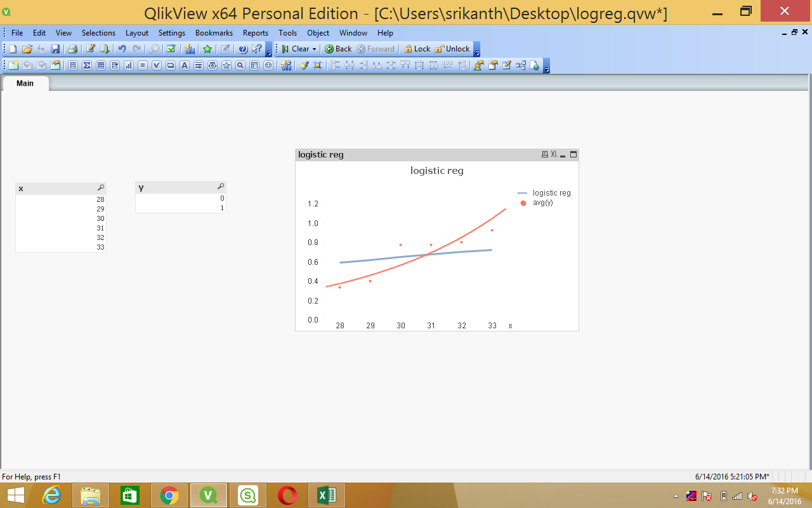The width and height of the screenshot is (812, 508).
Task: Create a new Chart object icon
Action: click(x=129, y=65)
